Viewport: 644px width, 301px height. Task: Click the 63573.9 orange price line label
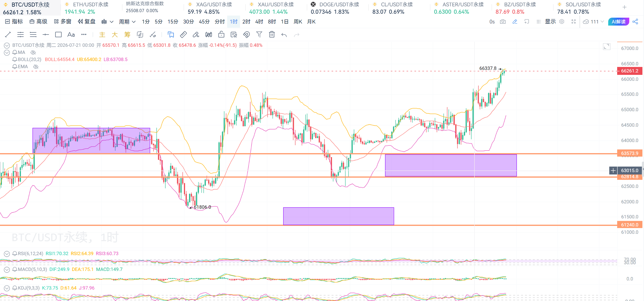(x=630, y=153)
